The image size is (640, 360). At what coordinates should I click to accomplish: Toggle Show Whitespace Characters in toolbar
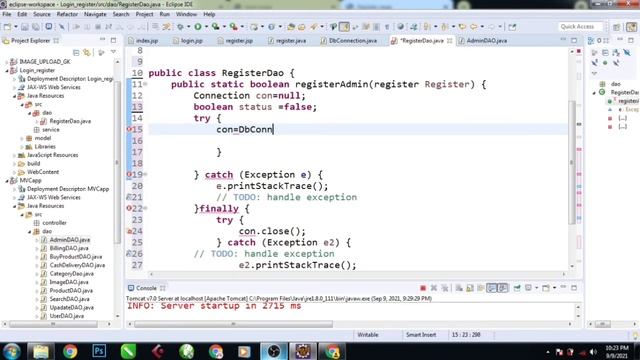tap(387, 27)
